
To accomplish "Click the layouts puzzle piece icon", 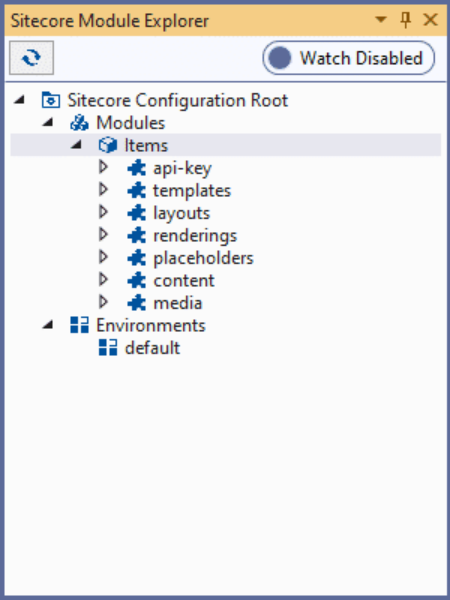I will pos(137,213).
